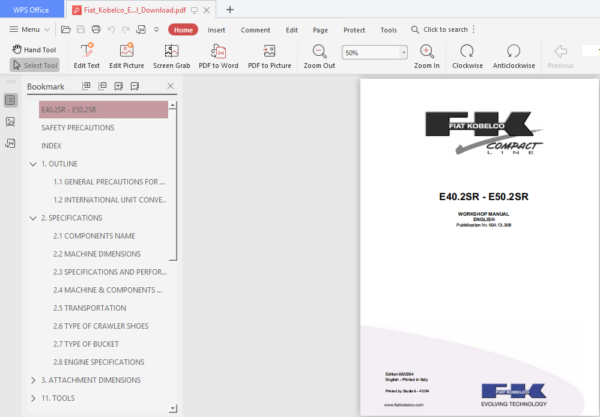This screenshot has width=600, height=417.
Task: Open the bookmark sidebar icon
Action: [x=10, y=100]
